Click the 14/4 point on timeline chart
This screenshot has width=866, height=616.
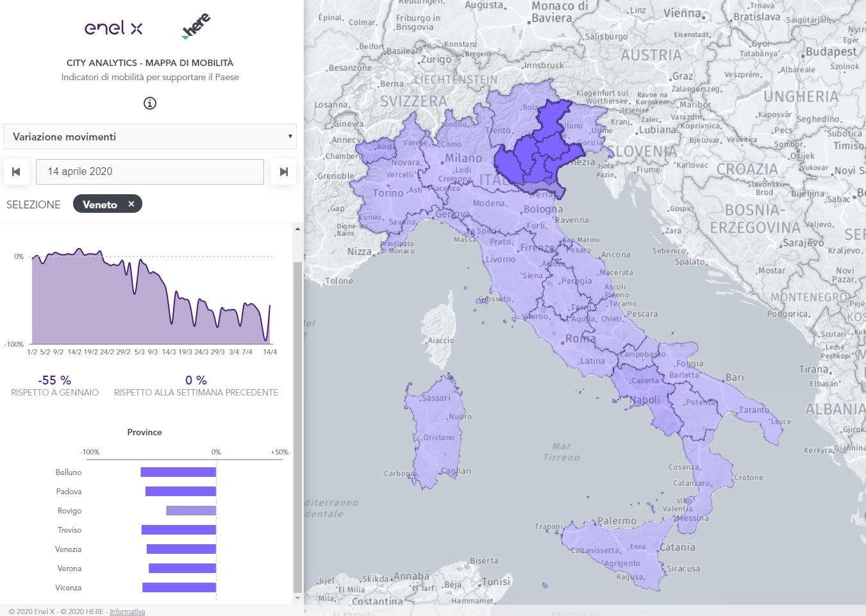(x=269, y=308)
